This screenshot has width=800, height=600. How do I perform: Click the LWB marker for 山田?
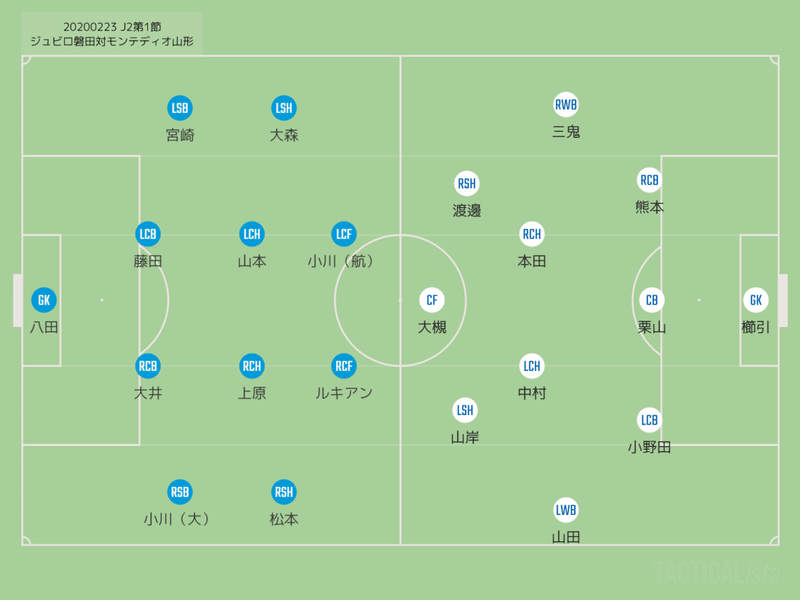[566, 510]
